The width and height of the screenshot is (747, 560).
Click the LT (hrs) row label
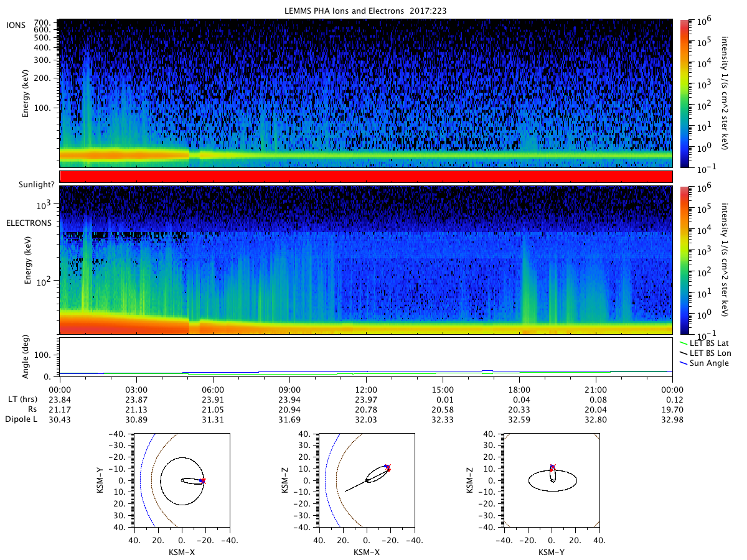26,399
